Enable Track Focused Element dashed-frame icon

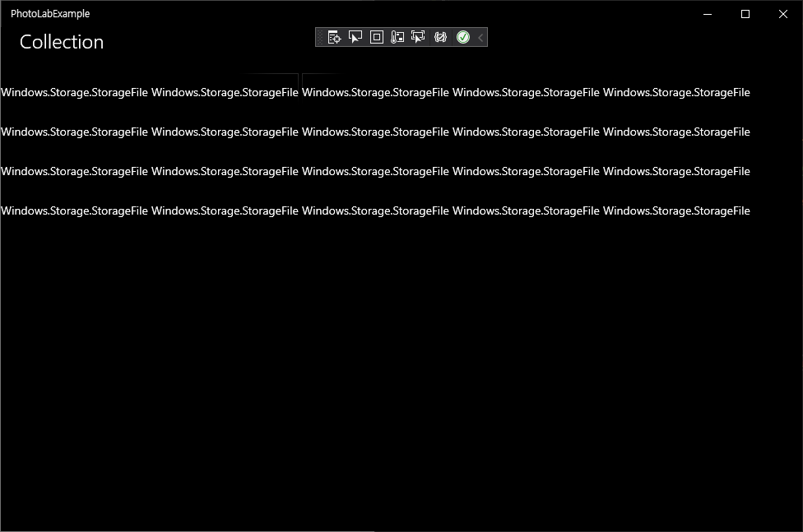click(x=419, y=37)
